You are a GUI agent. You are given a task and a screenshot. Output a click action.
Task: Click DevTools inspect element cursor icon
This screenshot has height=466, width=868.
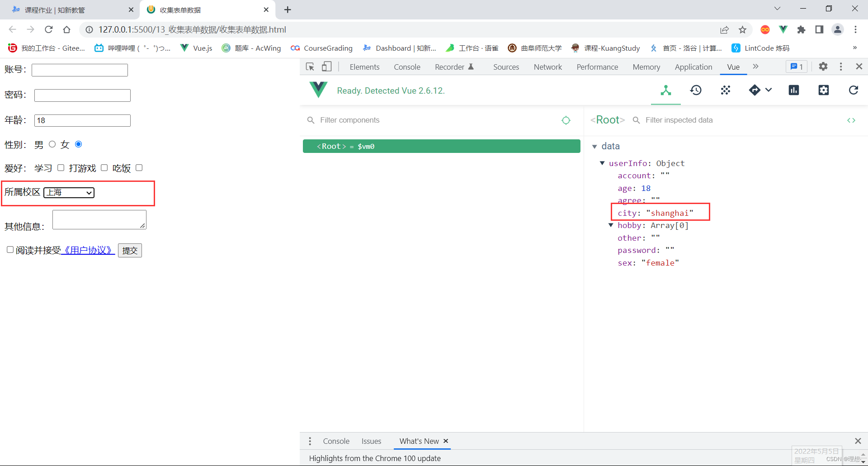pos(310,67)
